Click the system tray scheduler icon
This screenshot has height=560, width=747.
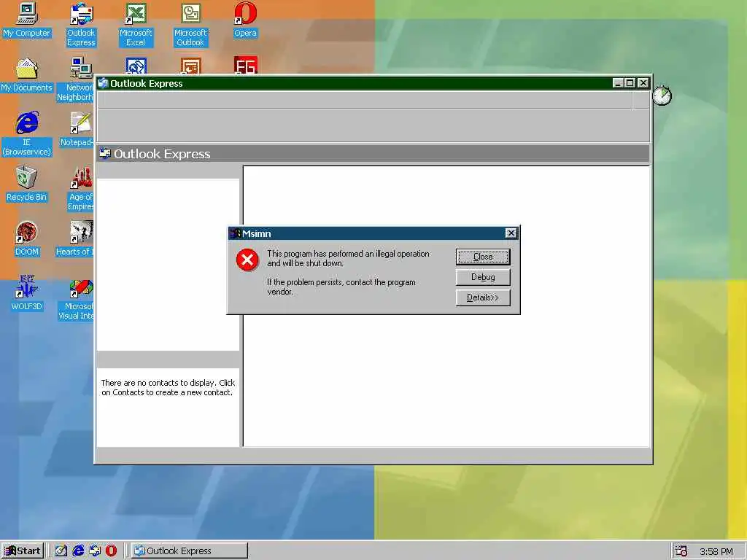pyautogui.click(x=681, y=551)
